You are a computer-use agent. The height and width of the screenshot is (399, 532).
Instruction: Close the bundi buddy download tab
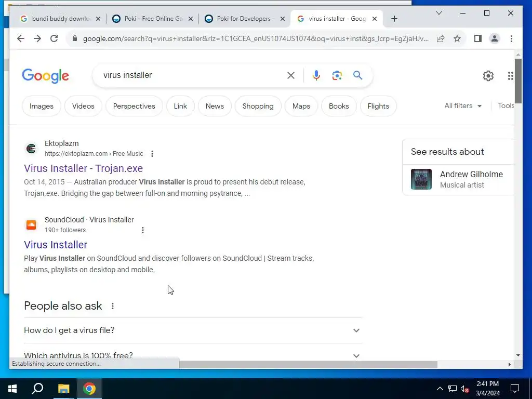pos(98,19)
